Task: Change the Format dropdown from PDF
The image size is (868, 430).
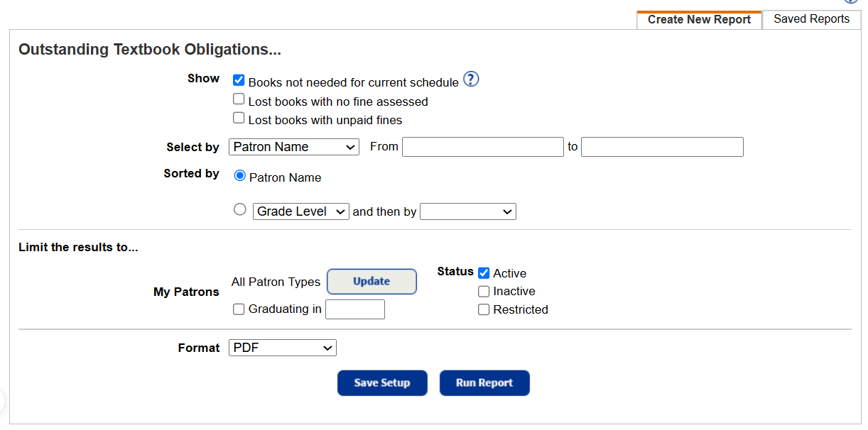Action: [282, 348]
